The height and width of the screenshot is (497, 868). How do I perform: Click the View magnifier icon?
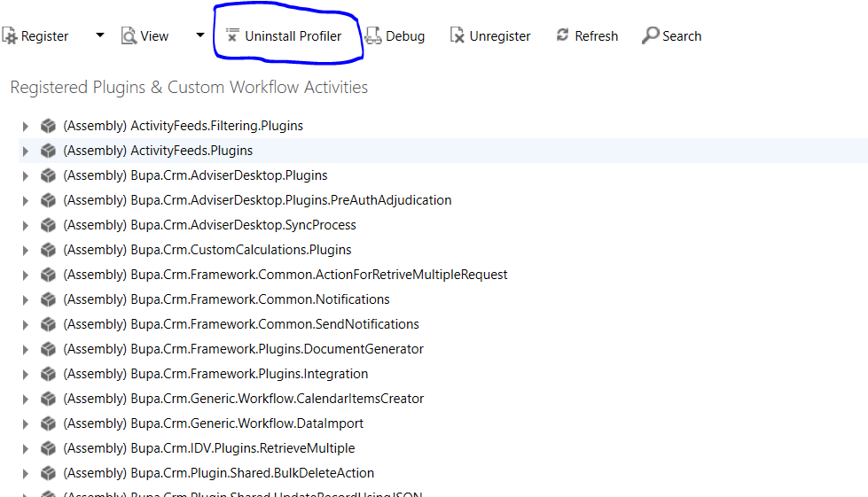[x=129, y=36]
